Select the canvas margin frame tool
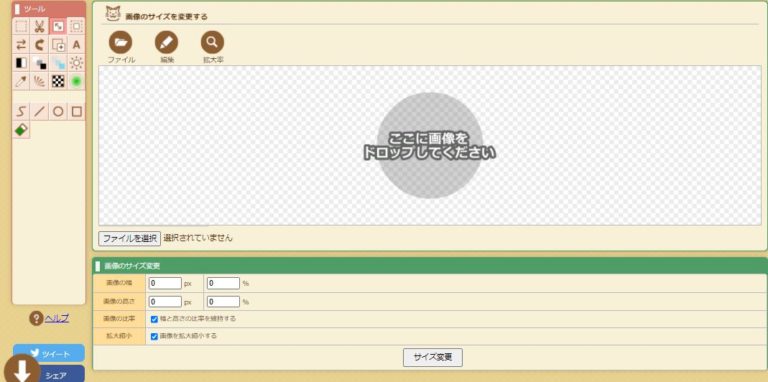Image resolution: width=768 pixels, height=382 pixels. point(76,26)
